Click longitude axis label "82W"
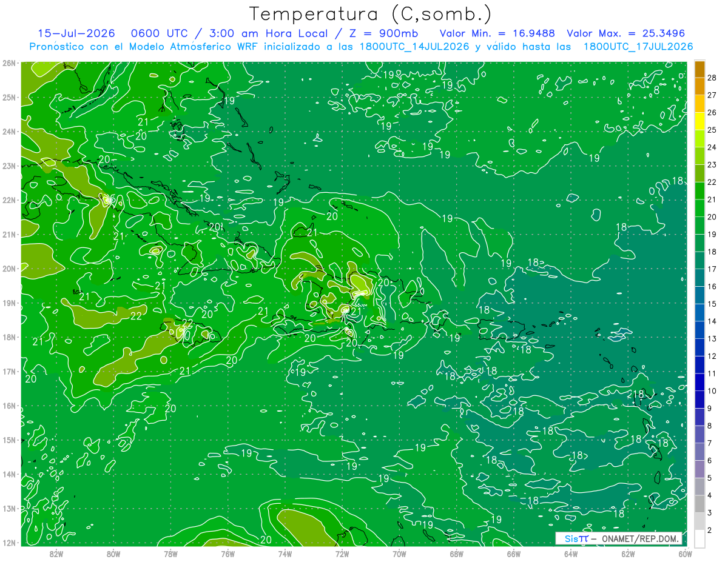 tap(56, 553)
